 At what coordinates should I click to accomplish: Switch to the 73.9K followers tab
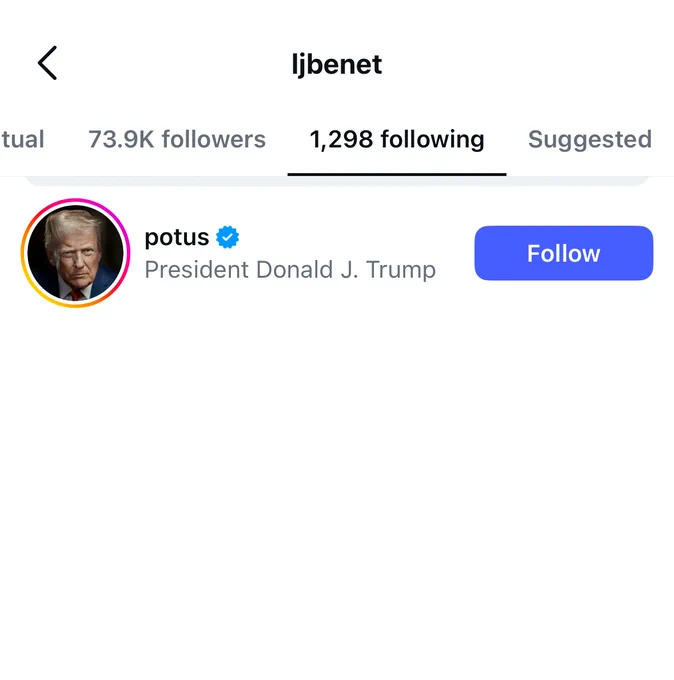pyautogui.click(x=177, y=139)
